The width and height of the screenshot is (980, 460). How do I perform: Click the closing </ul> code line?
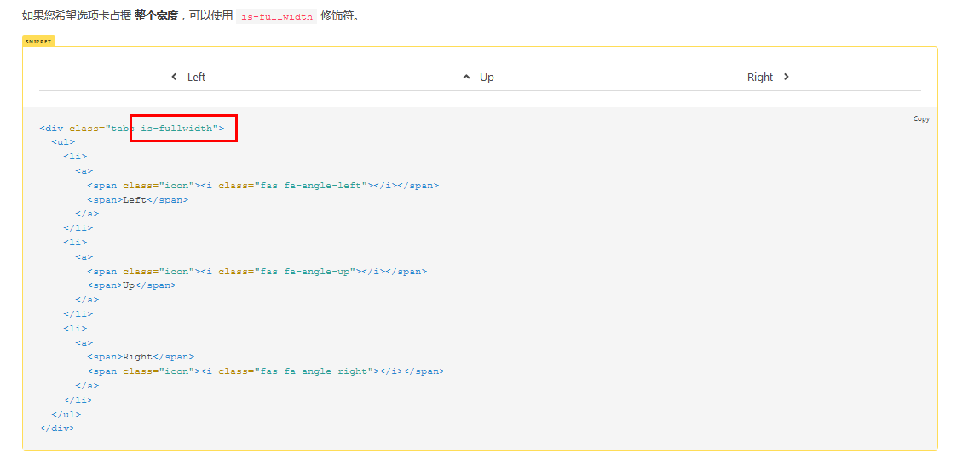click(66, 414)
